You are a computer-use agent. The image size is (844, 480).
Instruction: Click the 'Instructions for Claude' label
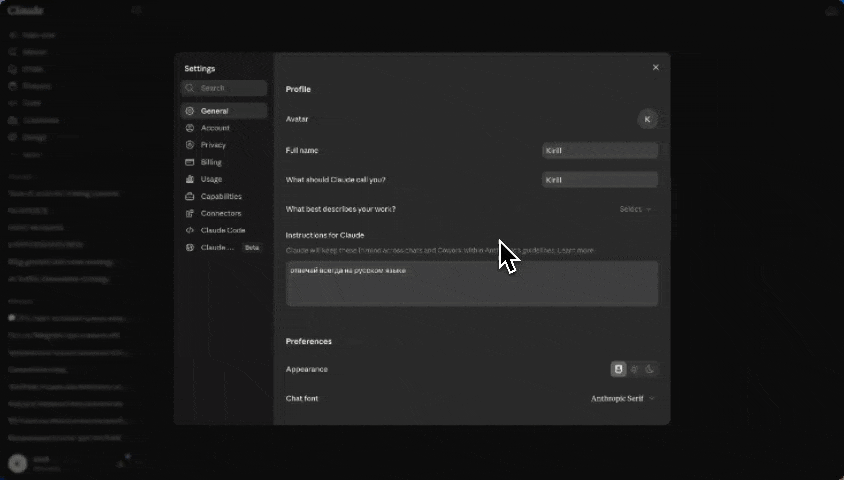[x=325, y=235]
